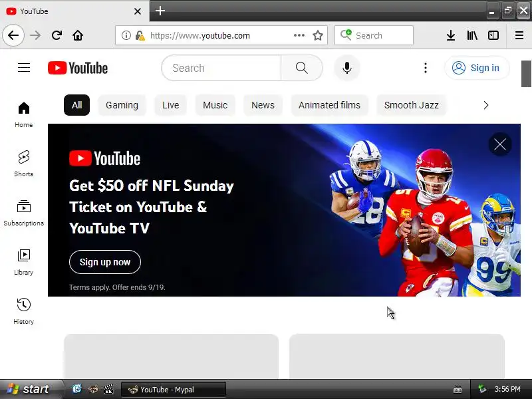Open a new tab with plus button

pyautogui.click(x=160, y=11)
